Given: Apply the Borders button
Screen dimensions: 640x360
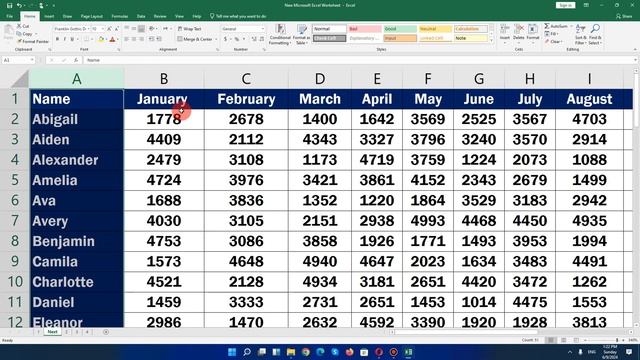Looking at the screenshot, I should 86,39.
